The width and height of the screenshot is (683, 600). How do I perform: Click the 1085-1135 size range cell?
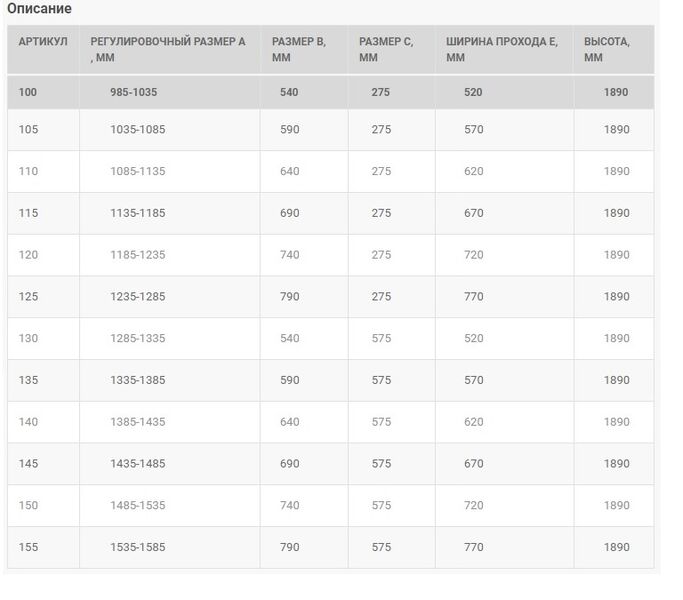pos(138,171)
